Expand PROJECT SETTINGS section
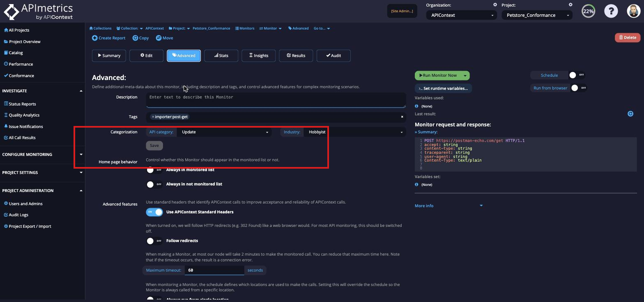 click(x=42, y=172)
